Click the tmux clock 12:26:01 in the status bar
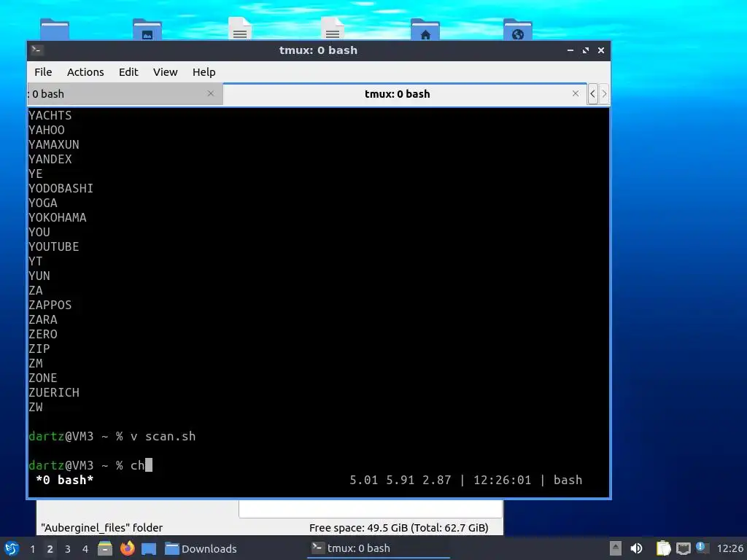This screenshot has height=560, width=747. click(502, 480)
